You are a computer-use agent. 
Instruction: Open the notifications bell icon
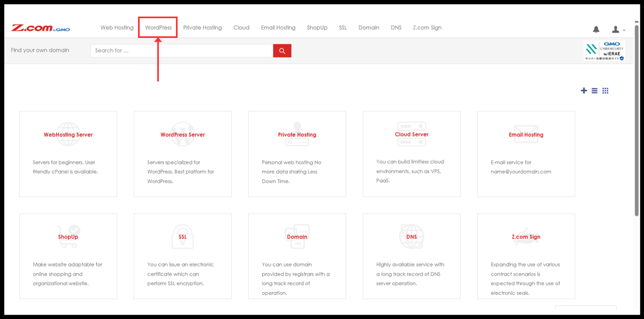click(596, 29)
